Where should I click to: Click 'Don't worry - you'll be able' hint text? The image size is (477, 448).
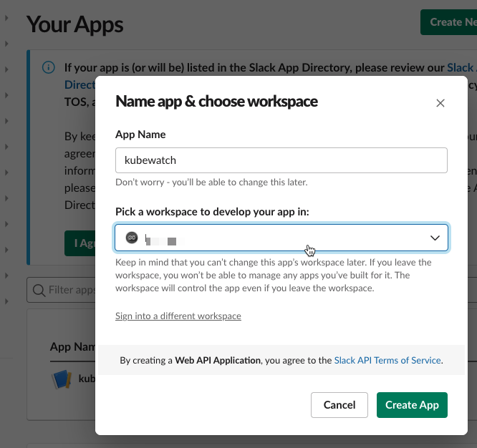pyautogui.click(x=211, y=182)
